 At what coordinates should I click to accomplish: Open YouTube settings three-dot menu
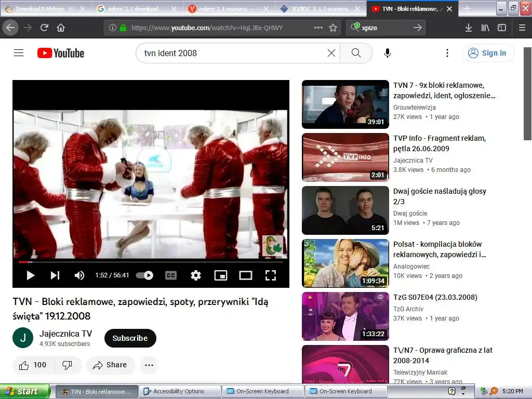point(447,53)
